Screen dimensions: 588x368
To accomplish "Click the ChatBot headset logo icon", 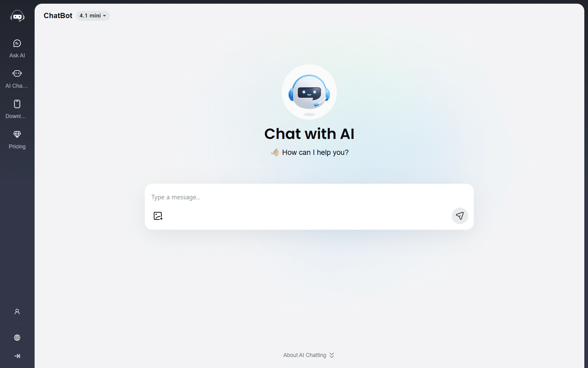I will point(17,16).
